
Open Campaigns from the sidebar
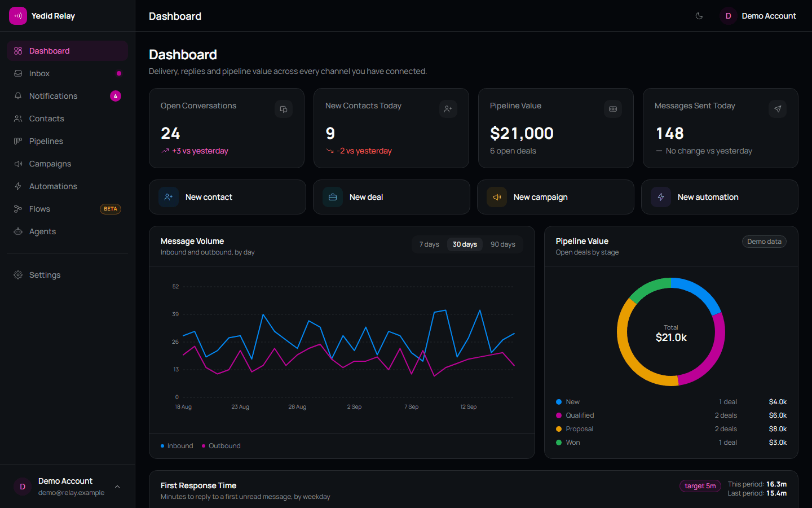pyautogui.click(x=68, y=164)
